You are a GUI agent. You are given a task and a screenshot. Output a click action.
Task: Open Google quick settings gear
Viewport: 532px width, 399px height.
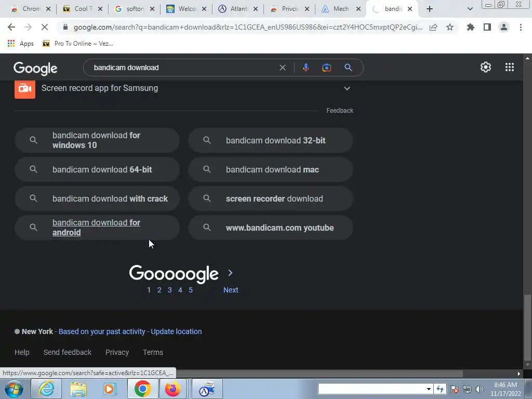(x=486, y=67)
